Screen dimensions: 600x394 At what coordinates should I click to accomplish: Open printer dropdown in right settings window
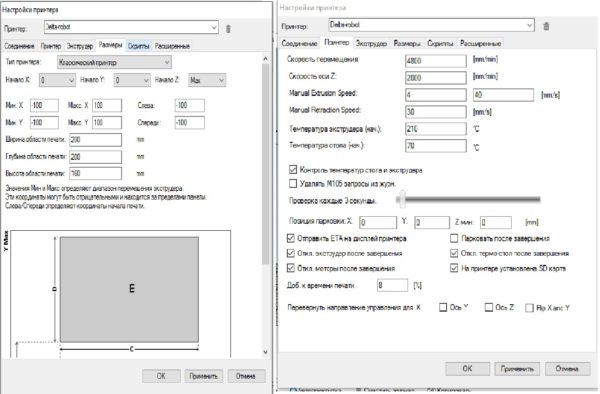click(431, 25)
